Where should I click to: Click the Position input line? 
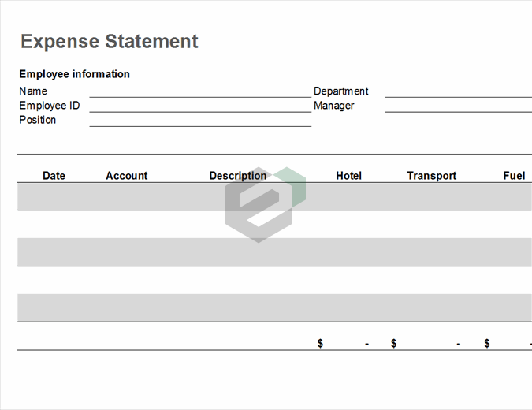[x=200, y=120]
